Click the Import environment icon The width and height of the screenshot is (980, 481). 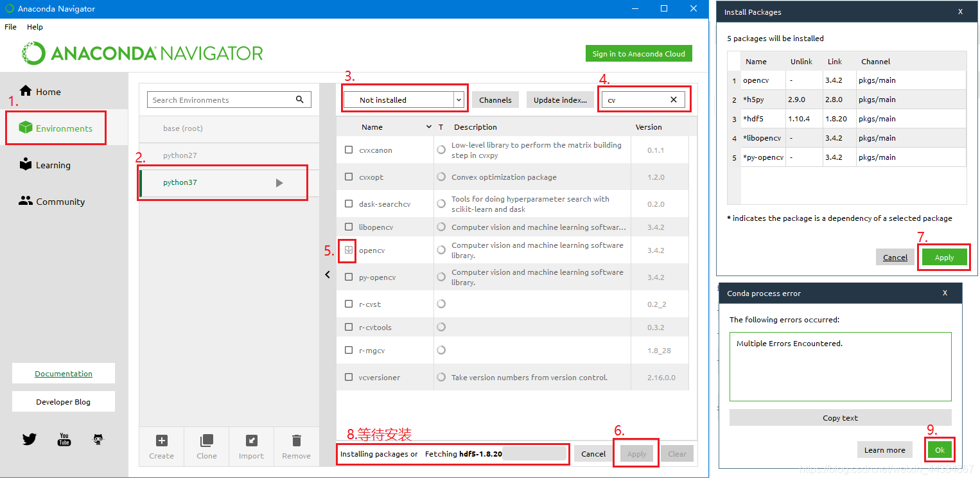click(252, 441)
